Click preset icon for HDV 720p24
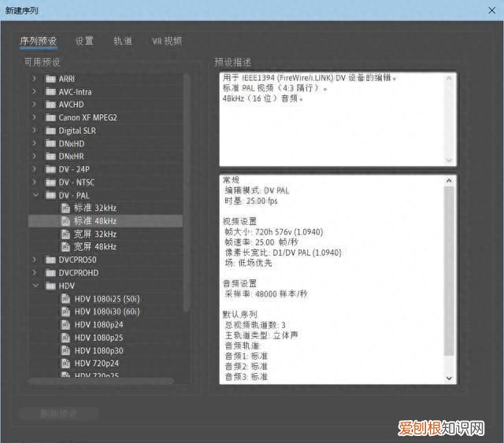Viewport: 504px width, 443px height. pyautogui.click(x=65, y=364)
